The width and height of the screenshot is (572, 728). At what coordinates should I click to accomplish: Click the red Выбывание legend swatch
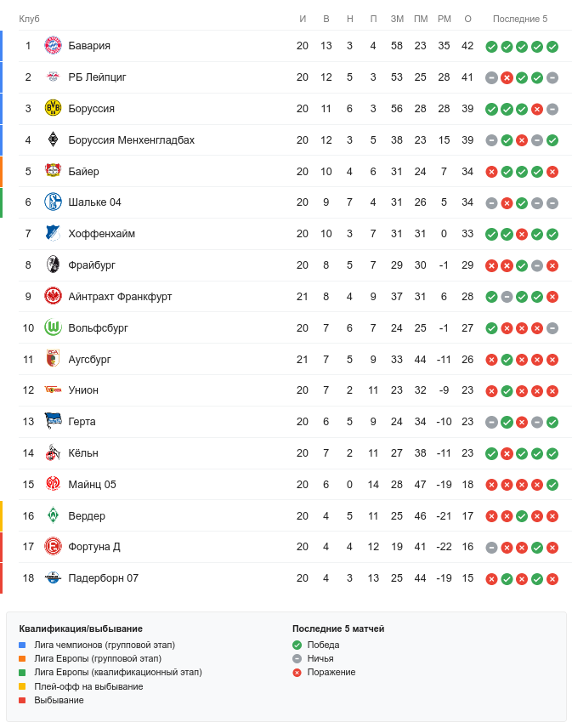[x=22, y=700]
